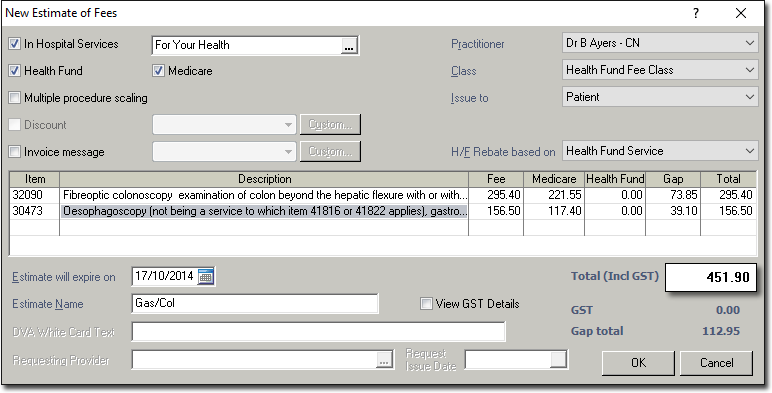Open calendar picker for estimate expiry date
This screenshot has width=772, height=393.
tap(206, 276)
